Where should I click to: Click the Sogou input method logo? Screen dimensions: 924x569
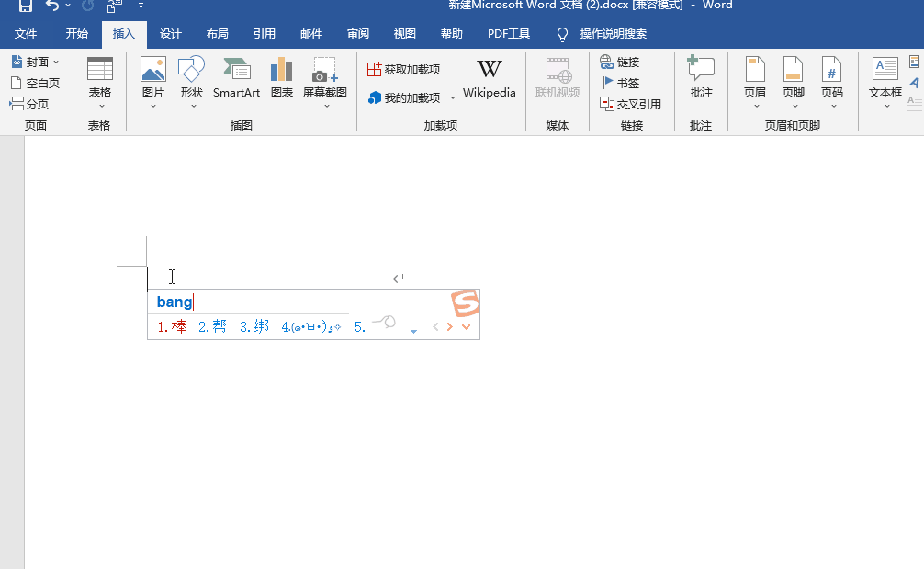(x=466, y=303)
